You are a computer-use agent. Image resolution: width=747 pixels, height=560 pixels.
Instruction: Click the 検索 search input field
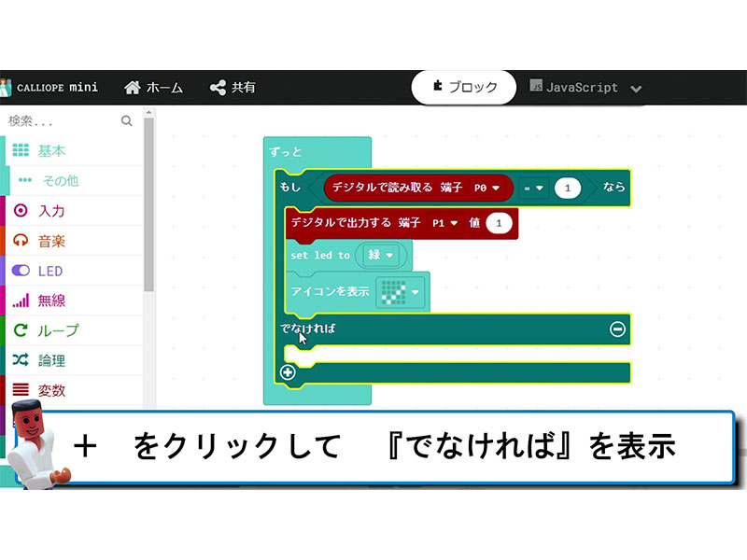tap(61, 121)
